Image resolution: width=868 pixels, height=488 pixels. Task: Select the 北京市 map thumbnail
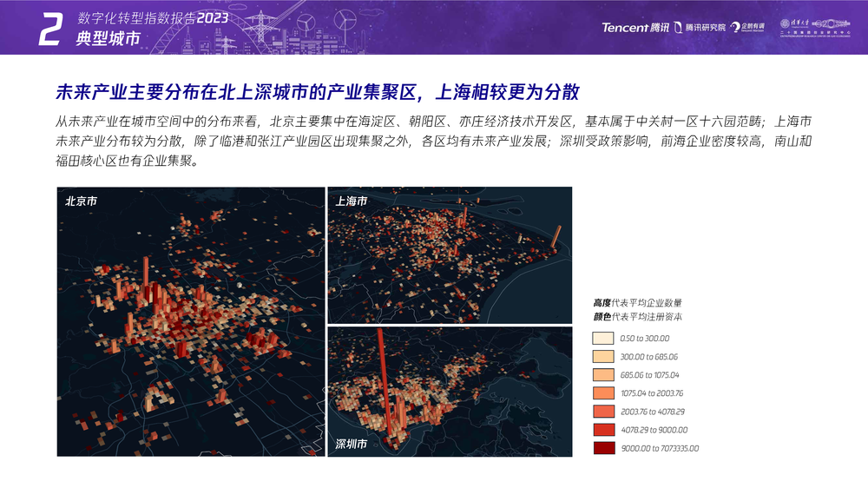click(191, 322)
